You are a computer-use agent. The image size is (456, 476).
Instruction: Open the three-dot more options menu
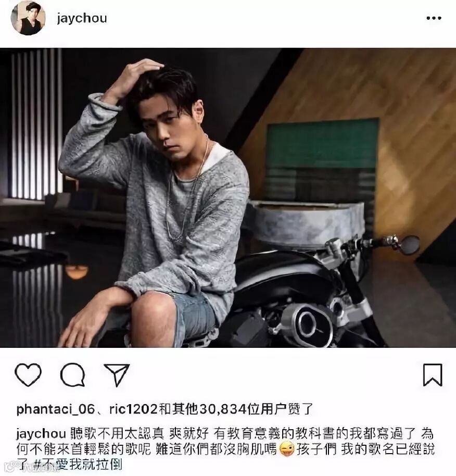click(x=434, y=18)
